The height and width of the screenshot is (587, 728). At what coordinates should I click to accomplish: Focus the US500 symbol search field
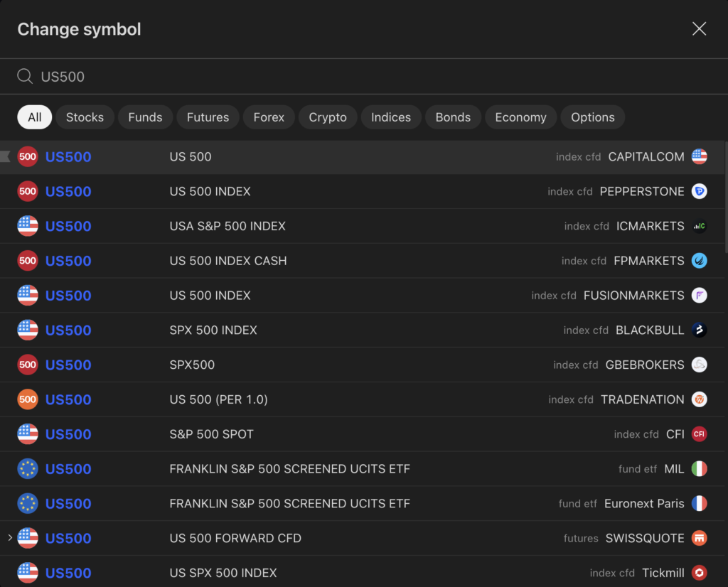pos(364,77)
